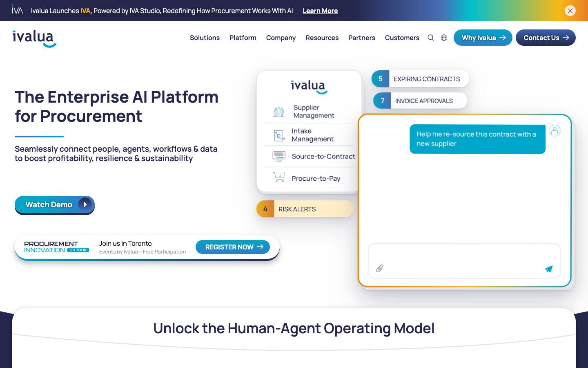Screen dimensions: 588x368
Task: Click the Contact Us button
Action: tap(546, 38)
